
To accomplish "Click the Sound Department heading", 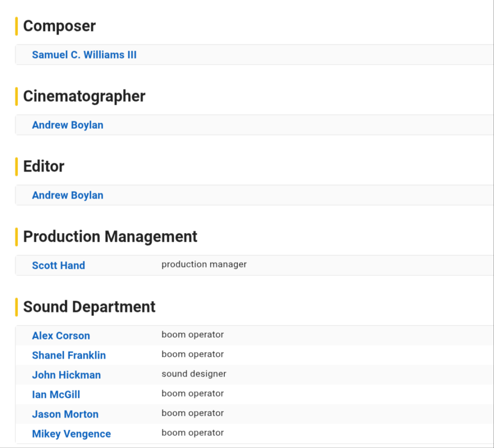I will click(89, 307).
